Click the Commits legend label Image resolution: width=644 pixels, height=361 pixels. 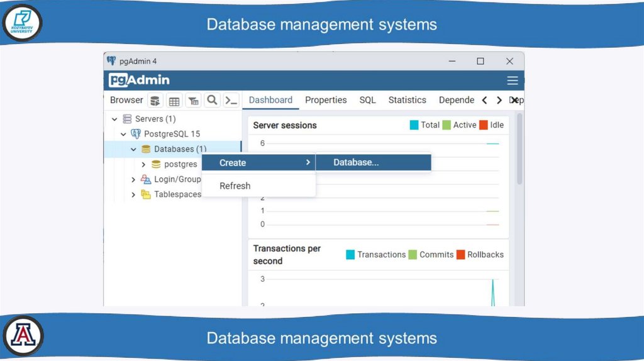(436, 255)
